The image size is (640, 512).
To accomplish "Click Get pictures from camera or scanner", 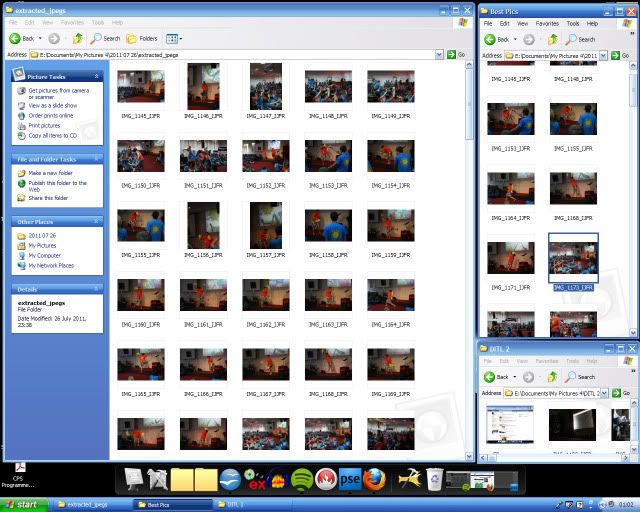I will [58, 93].
